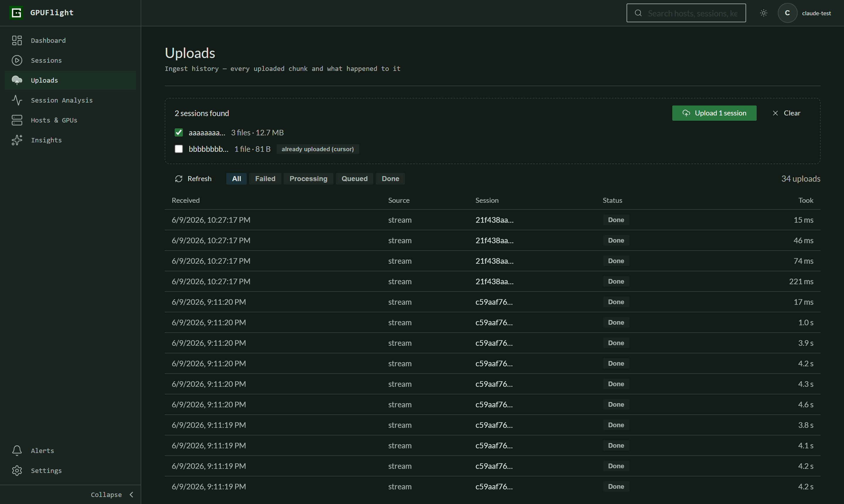This screenshot has width=844, height=504.
Task: Select the row that took 17 ms
Action: click(492, 302)
